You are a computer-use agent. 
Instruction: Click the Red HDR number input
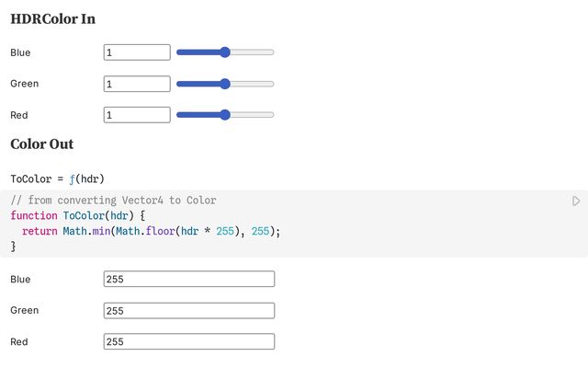pyautogui.click(x=137, y=115)
